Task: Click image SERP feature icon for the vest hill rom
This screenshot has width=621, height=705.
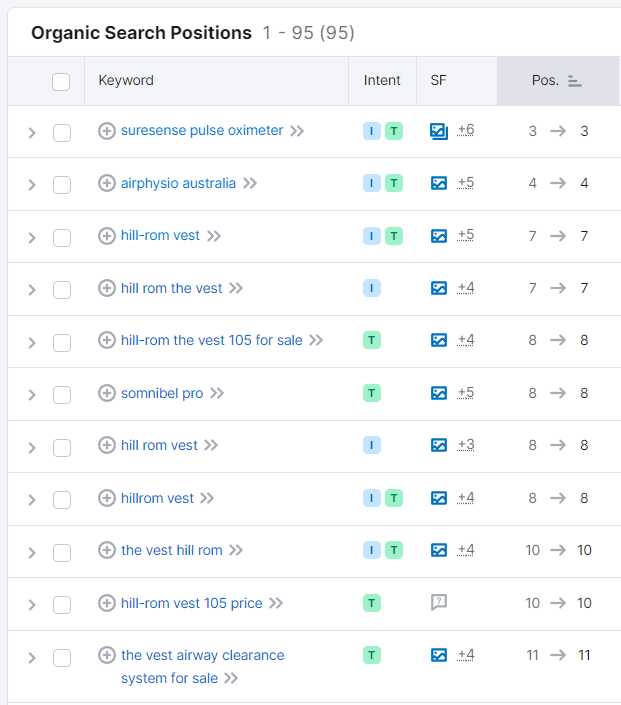Action: pos(439,550)
